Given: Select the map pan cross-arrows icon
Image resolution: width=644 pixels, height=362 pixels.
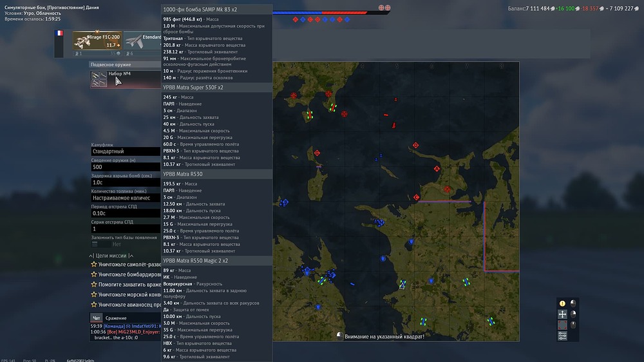Looking at the screenshot, I should [x=562, y=314].
